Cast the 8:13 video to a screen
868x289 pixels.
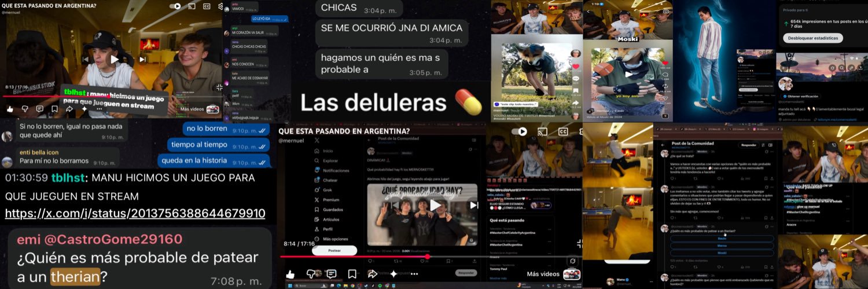pos(192,6)
